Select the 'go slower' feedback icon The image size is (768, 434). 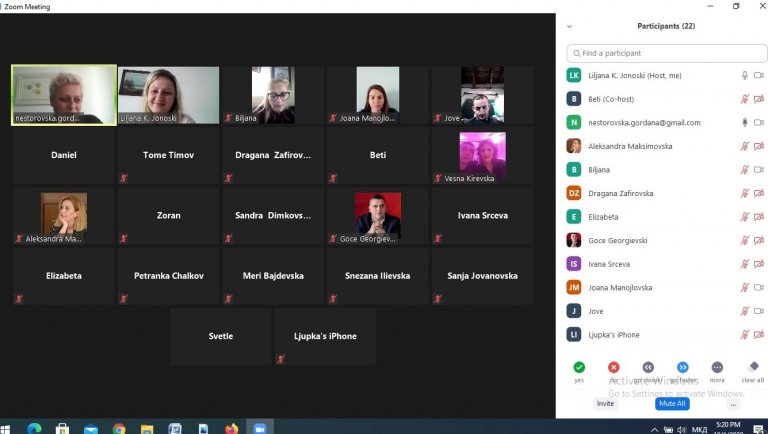pyautogui.click(x=648, y=367)
